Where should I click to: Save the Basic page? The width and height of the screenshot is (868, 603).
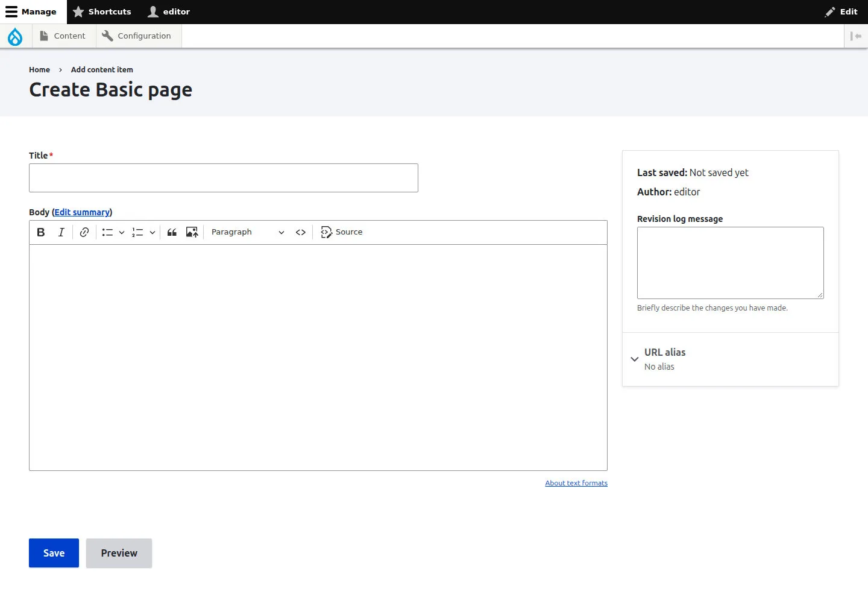pyautogui.click(x=54, y=553)
